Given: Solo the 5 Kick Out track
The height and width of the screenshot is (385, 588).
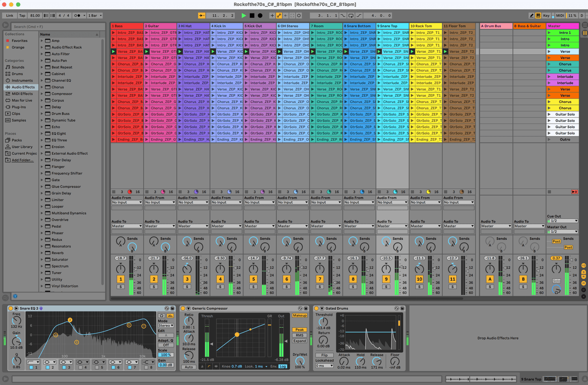Looking at the screenshot, I should click(x=254, y=287).
